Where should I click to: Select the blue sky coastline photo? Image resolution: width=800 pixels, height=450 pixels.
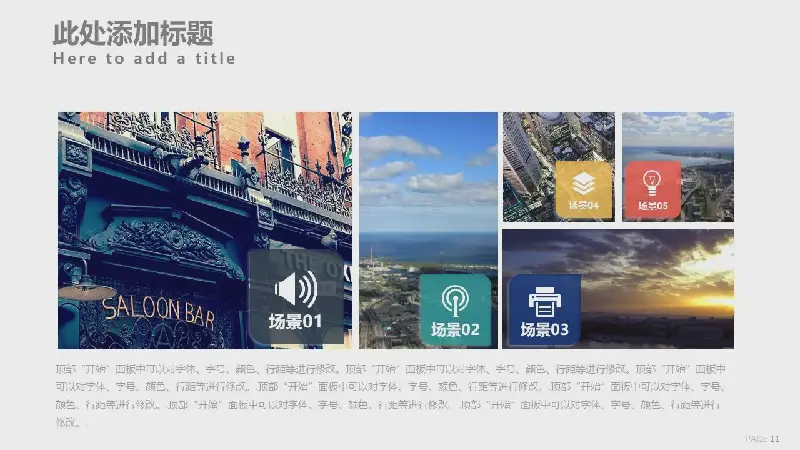[428, 230]
